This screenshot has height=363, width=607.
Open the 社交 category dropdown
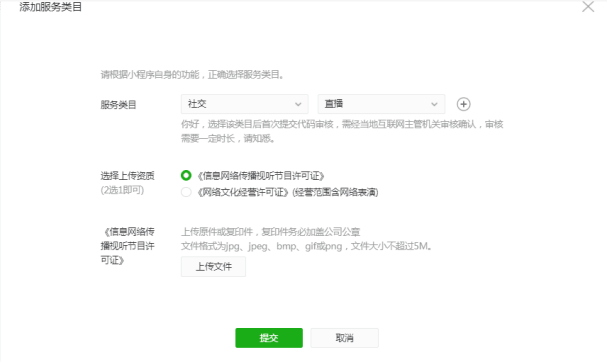[244, 104]
